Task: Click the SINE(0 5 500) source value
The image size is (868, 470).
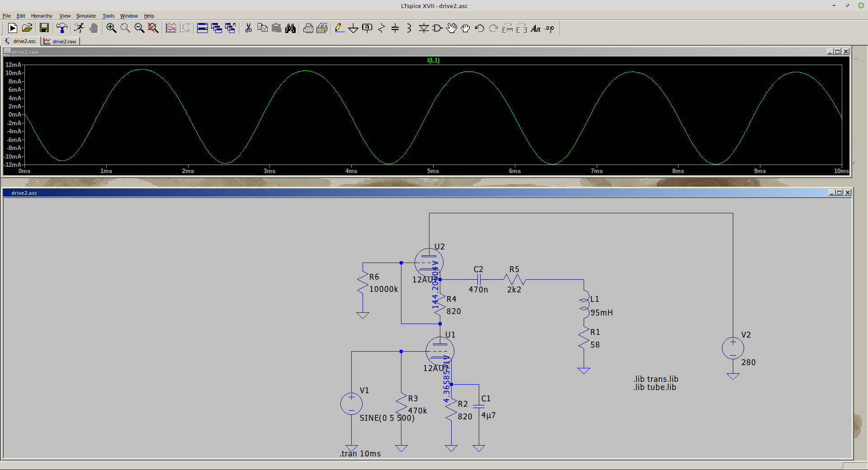Action: pyautogui.click(x=387, y=418)
